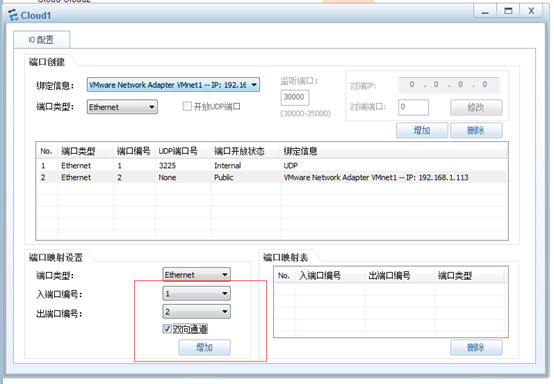Select port row bound to 192.168.1.113
The width and height of the screenshot is (554, 384).
[272, 177]
